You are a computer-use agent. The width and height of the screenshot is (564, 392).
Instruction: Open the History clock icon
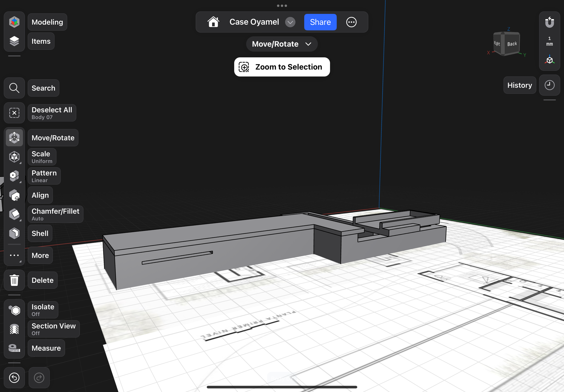pos(549,85)
